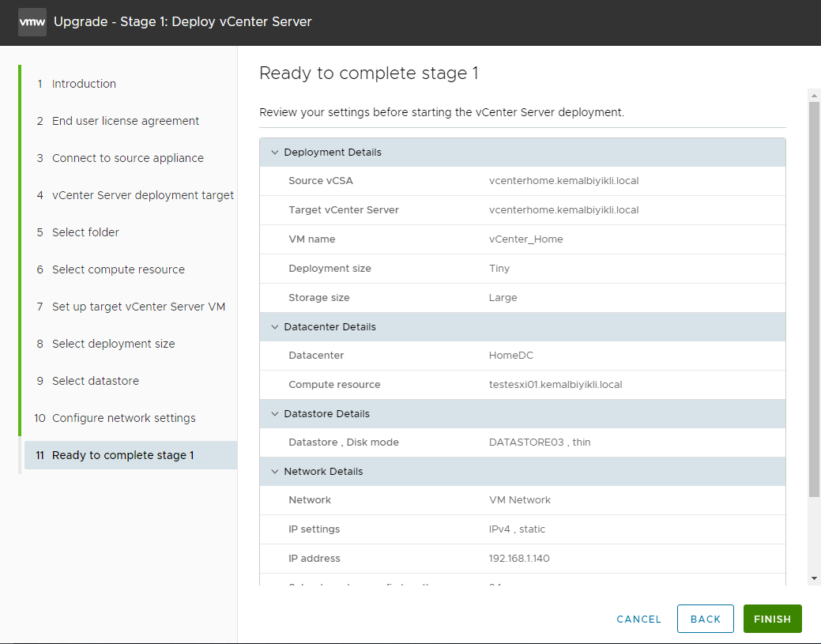Click the vmw logo icon

point(32,22)
